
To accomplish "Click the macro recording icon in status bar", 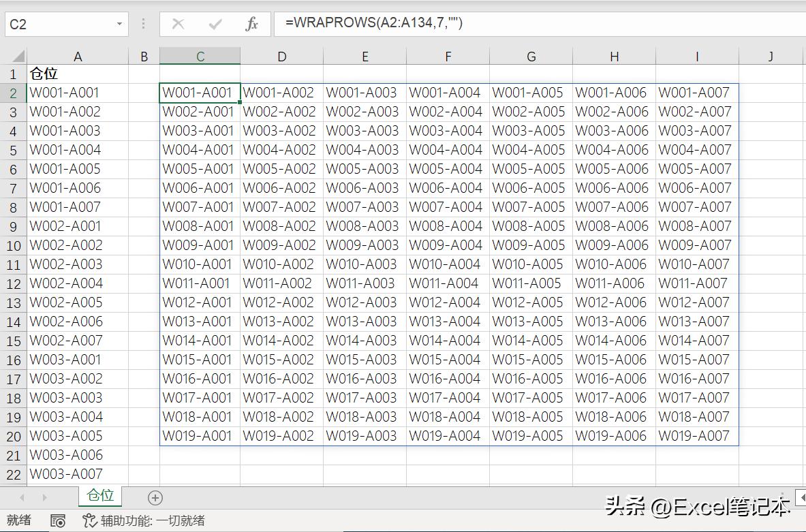I will click(58, 521).
